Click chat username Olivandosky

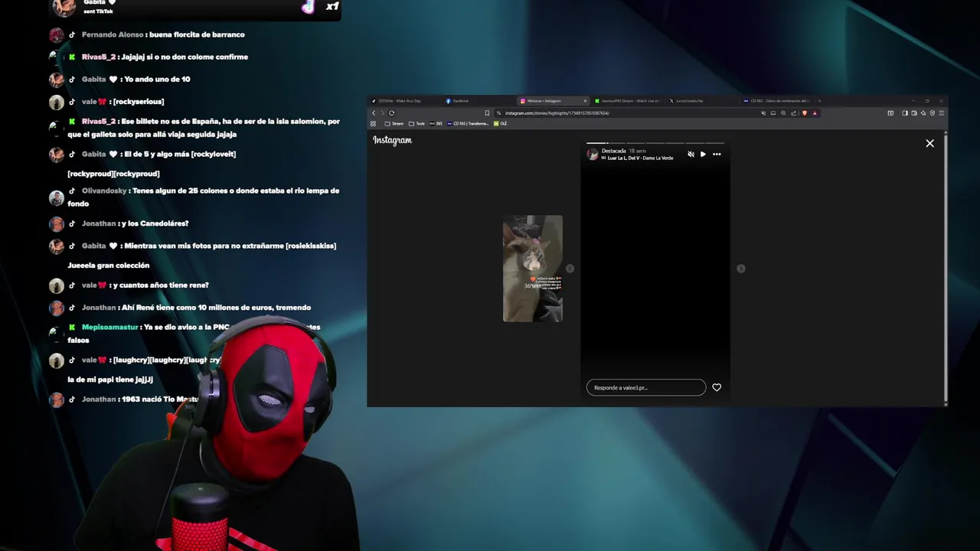(x=104, y=191)
